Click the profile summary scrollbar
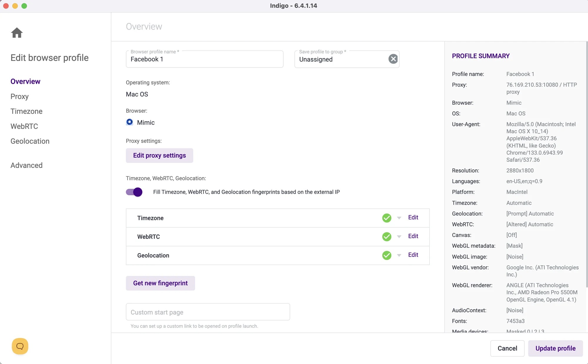Screen dimensions: 588x364 (587, 165)
